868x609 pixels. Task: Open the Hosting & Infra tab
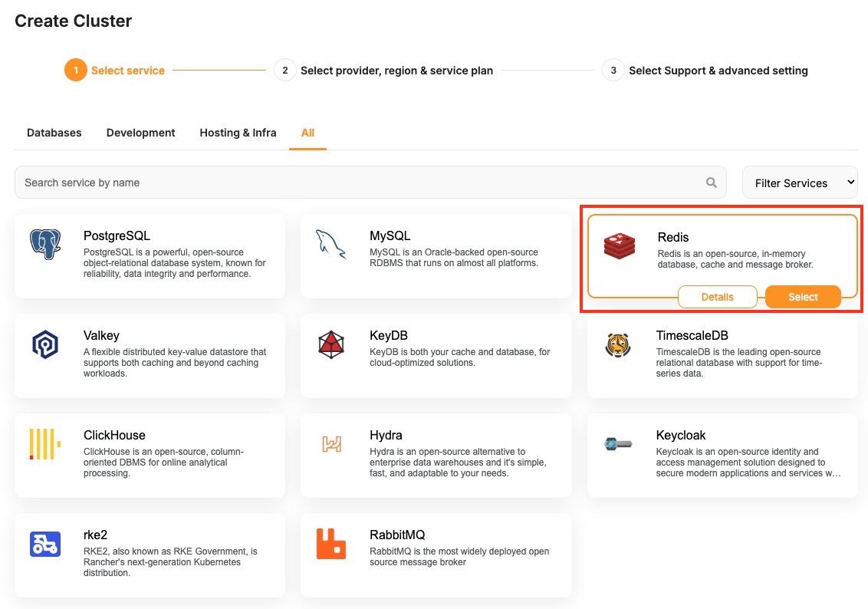pyautogui.click(x=238, y=133)
